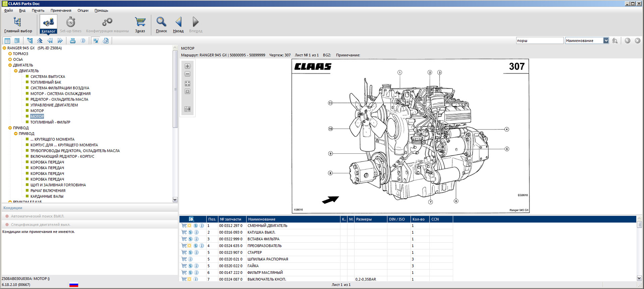Show info for ФИЛЬТР МАСЛЯНЫЙ part
Viewport: 644px width, 289px height.
(x=196, y=273)
